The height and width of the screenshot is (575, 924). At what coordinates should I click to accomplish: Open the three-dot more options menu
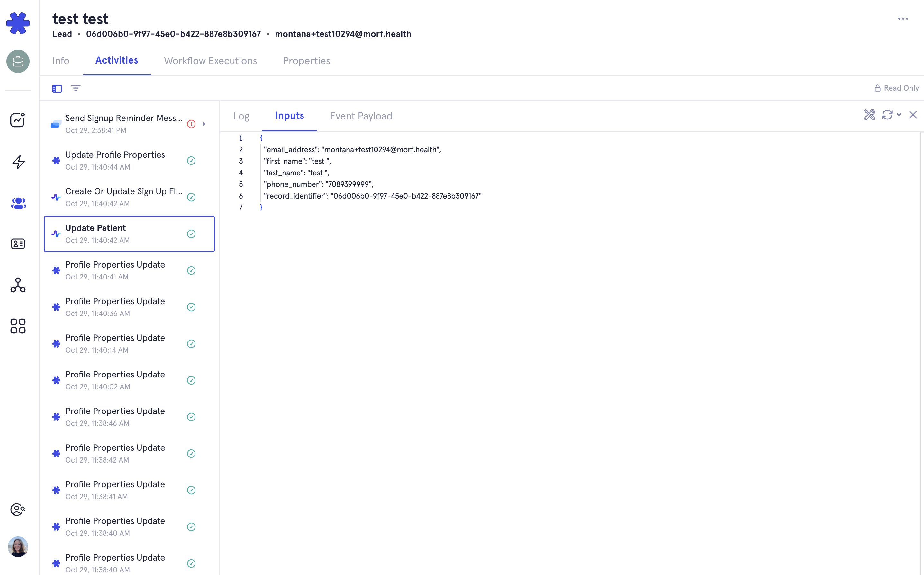903,19
